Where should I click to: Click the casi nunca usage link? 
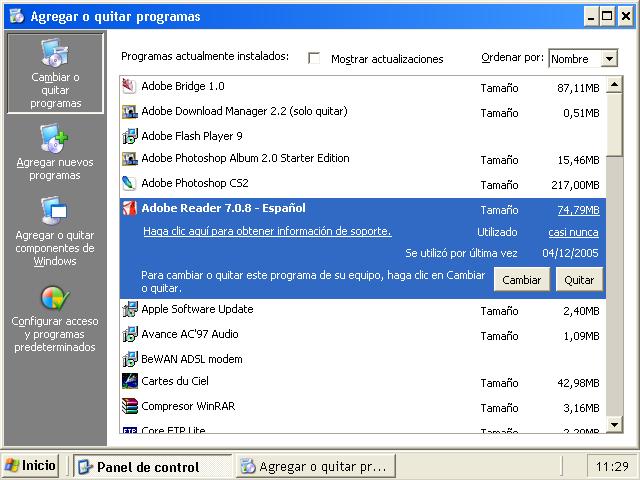[573, 232]
